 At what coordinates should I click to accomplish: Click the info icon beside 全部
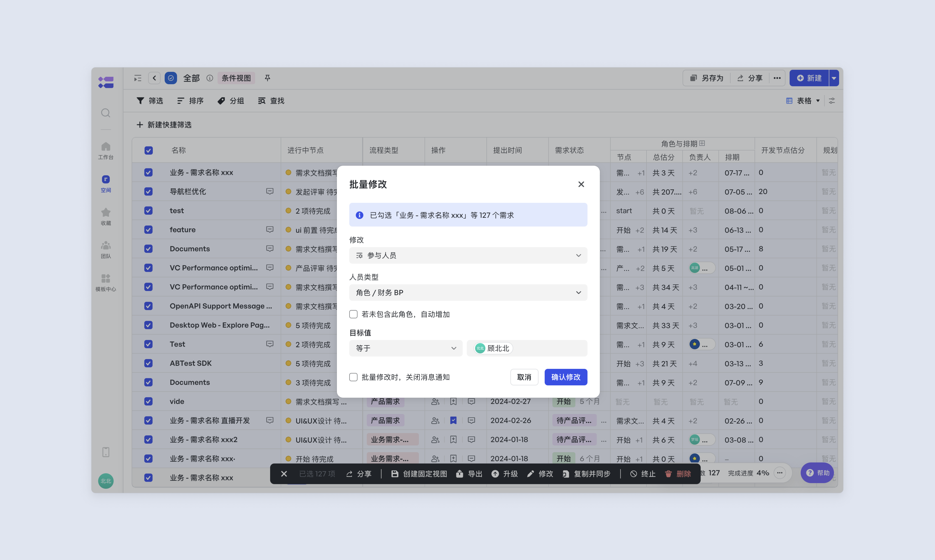[210, 78]
